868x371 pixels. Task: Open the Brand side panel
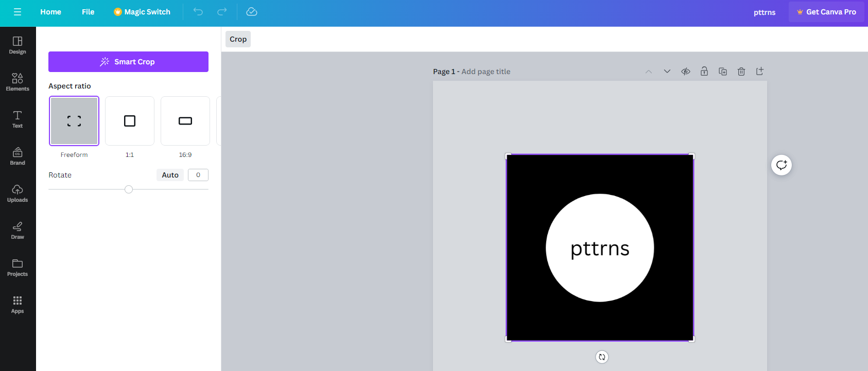point(18,156)
